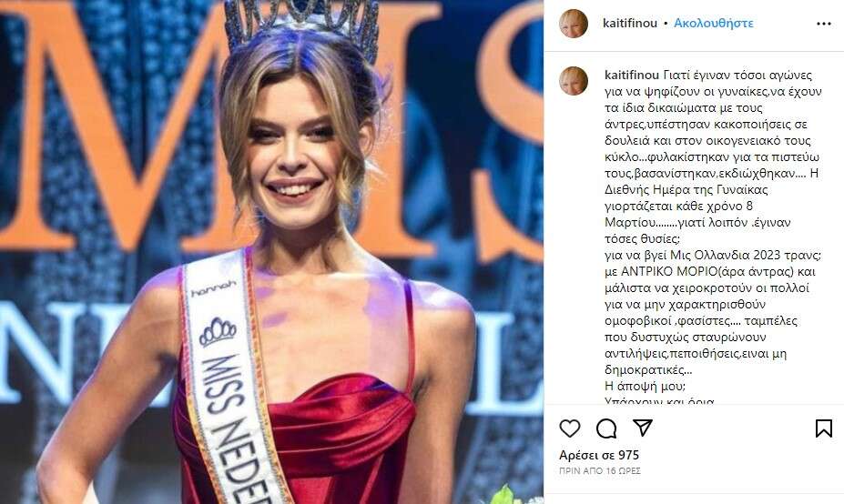Image resolution: width=844 pixels, height=504 pixels.
Task: Click the main post photo
Action: tap(272, 252)
